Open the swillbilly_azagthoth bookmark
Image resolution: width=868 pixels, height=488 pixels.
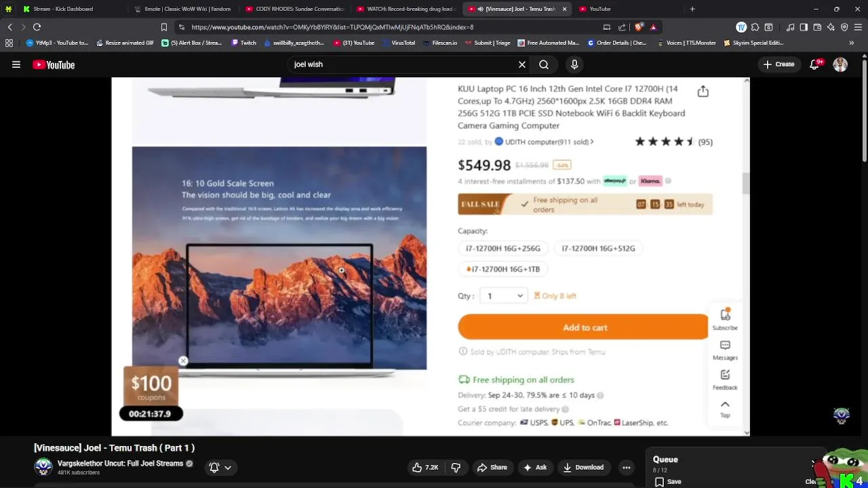coord(294,43)
